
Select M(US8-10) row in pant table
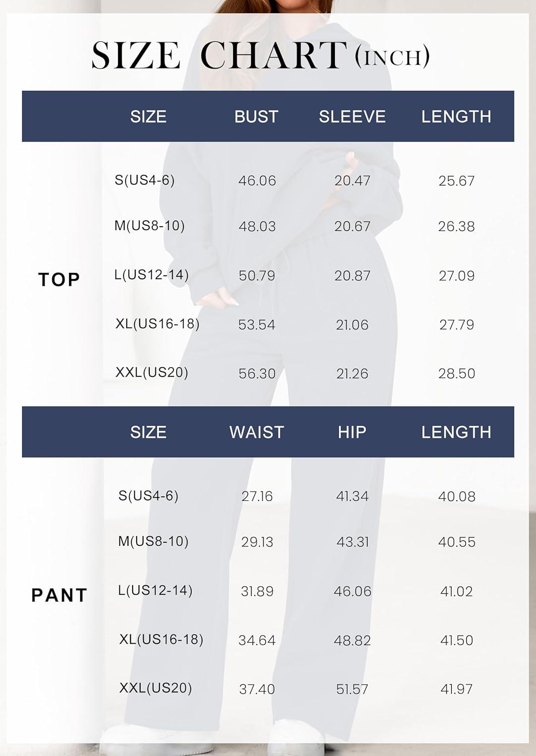coord(153,541)
